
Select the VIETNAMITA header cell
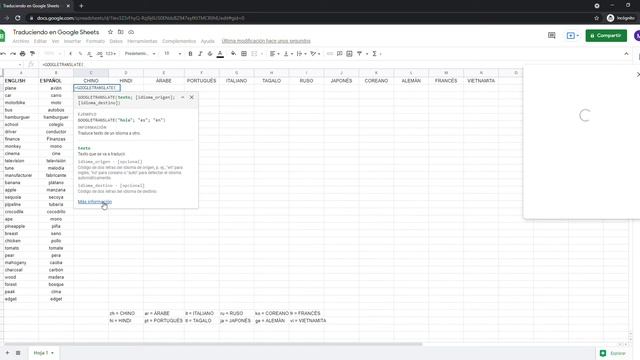pyautogui.click(x=481, y=81)
